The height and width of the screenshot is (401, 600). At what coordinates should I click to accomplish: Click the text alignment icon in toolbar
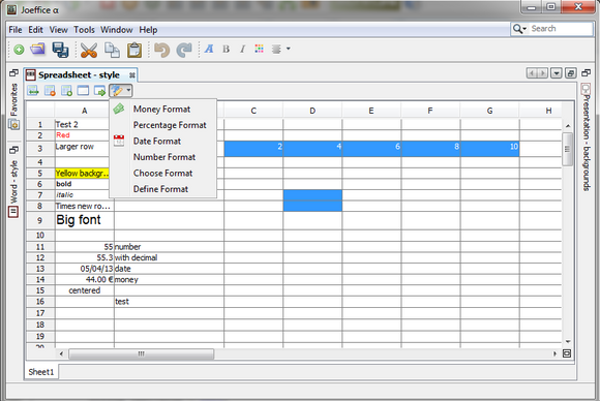pyautogui.click(x=276, y=49)
